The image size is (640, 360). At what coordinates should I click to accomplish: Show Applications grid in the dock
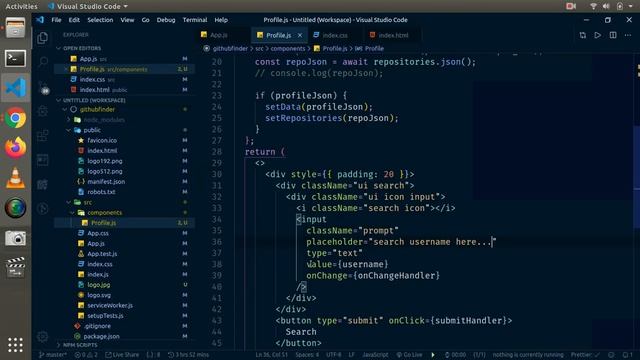16,345
